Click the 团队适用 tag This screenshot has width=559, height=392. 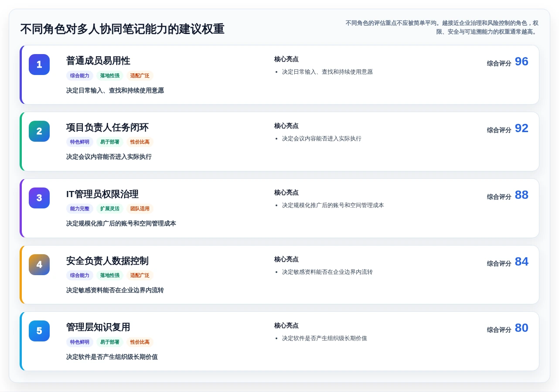coord(140,209)
